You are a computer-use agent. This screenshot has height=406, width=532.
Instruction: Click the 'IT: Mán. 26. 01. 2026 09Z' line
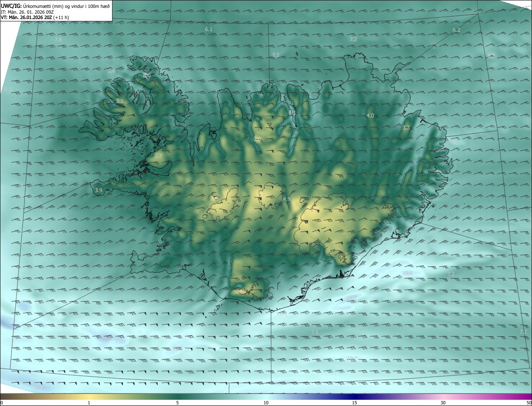(27, 12)
